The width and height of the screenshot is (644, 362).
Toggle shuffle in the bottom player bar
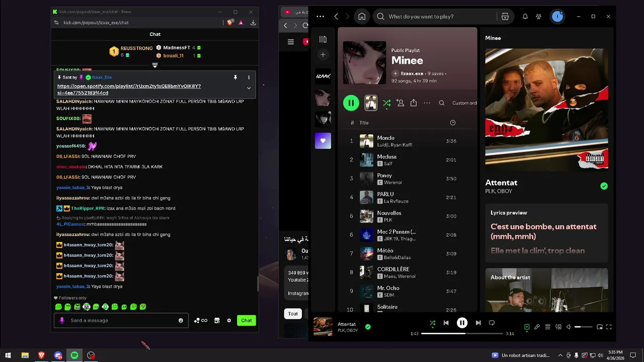click(x=432, y=323)
